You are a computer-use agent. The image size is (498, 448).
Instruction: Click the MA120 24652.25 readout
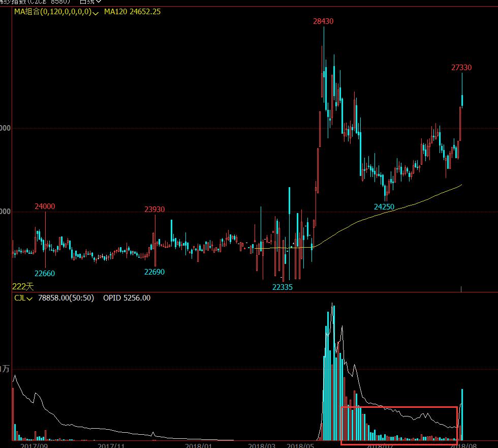[x=132, y=12]
